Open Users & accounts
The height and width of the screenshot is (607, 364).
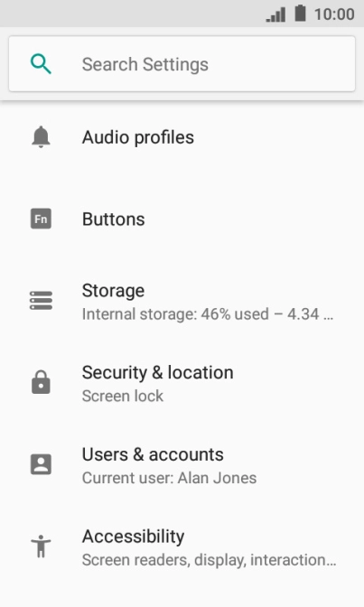[182, 465]
